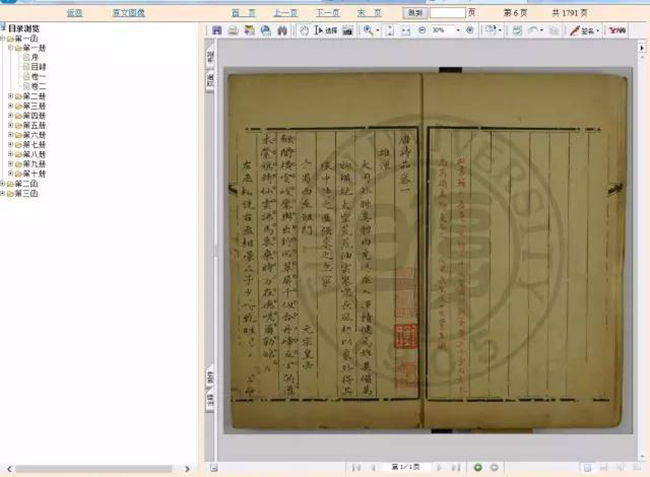Click the zoom out minus circle
Image resolution: width=650 pixels, height=477 pixels.
click(422, 30)
